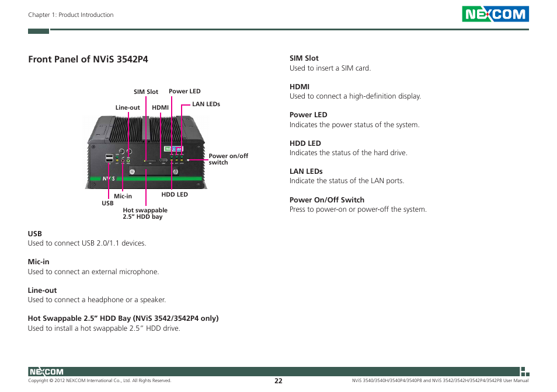
Task: Click the 'Line-out' diagram label
Action: (127, 107)
